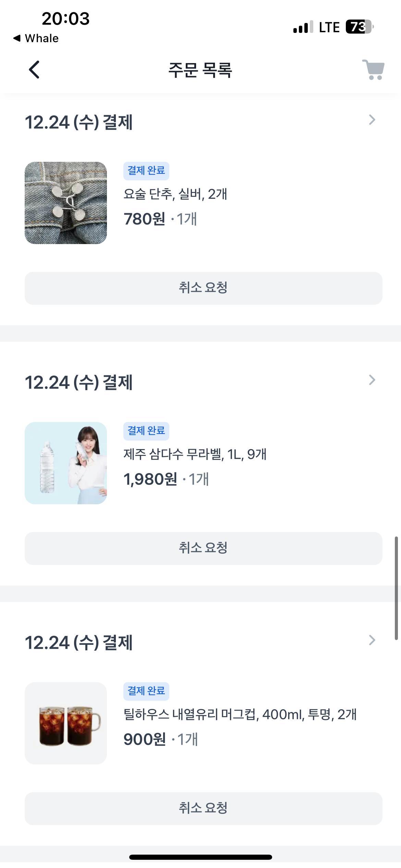This screenshot has height=868, width=401.
Task: Open the shopping cart icon
Action: [x=373, y=70]
